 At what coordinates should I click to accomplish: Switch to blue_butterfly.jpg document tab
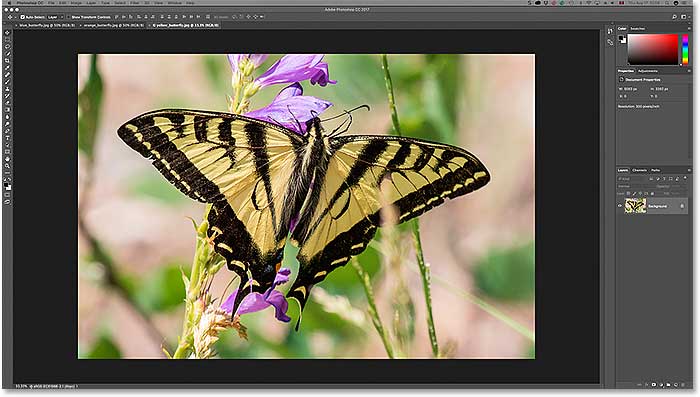46,25
